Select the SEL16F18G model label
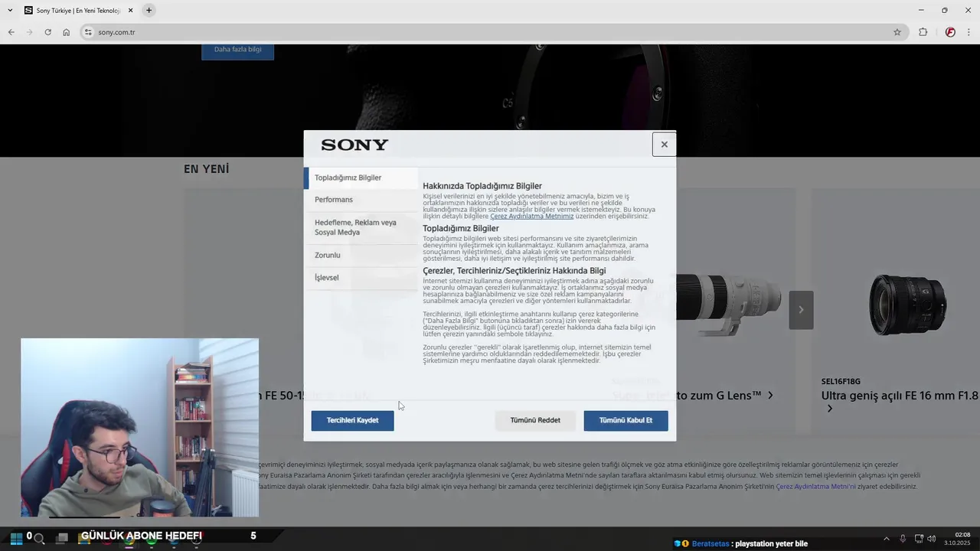 point(841,381)
